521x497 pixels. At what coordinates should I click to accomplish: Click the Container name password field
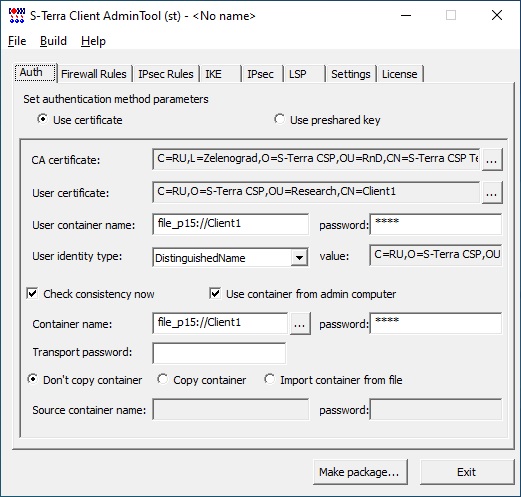coord(436,323)
